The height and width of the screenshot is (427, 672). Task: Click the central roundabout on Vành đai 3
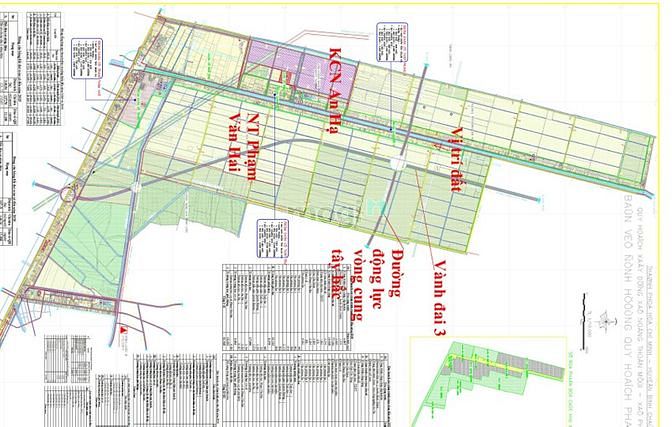398,164
